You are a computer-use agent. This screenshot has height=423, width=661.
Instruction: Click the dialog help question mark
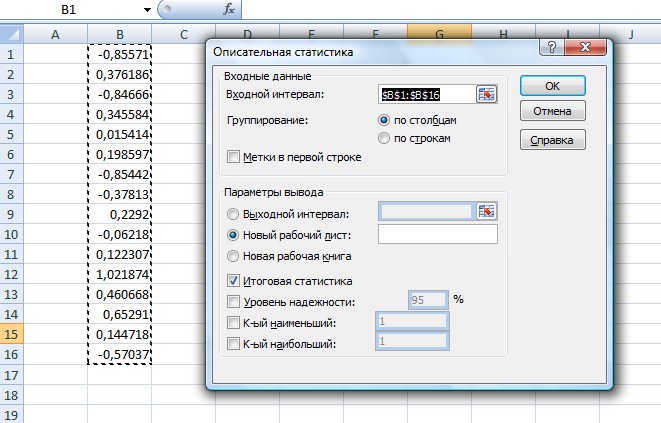[552, 47]
